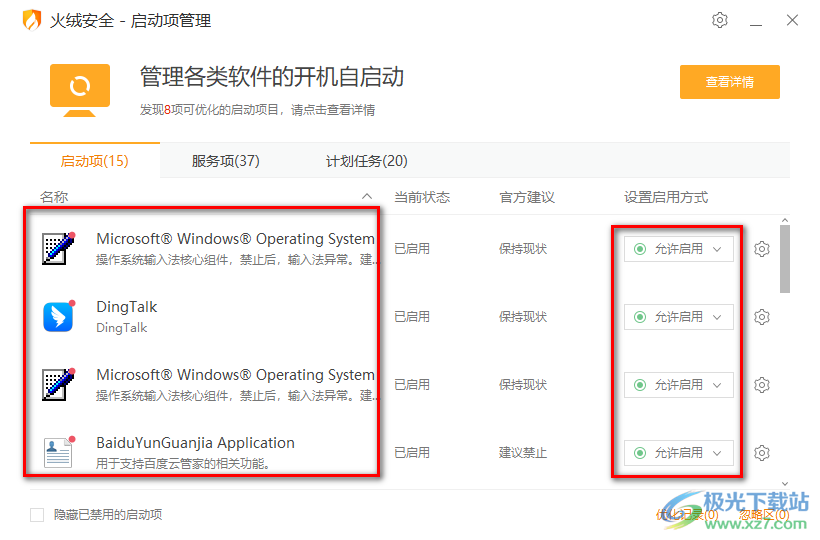
Task: Click scrollbar down arrow of startup list
Action: point(784,484)
